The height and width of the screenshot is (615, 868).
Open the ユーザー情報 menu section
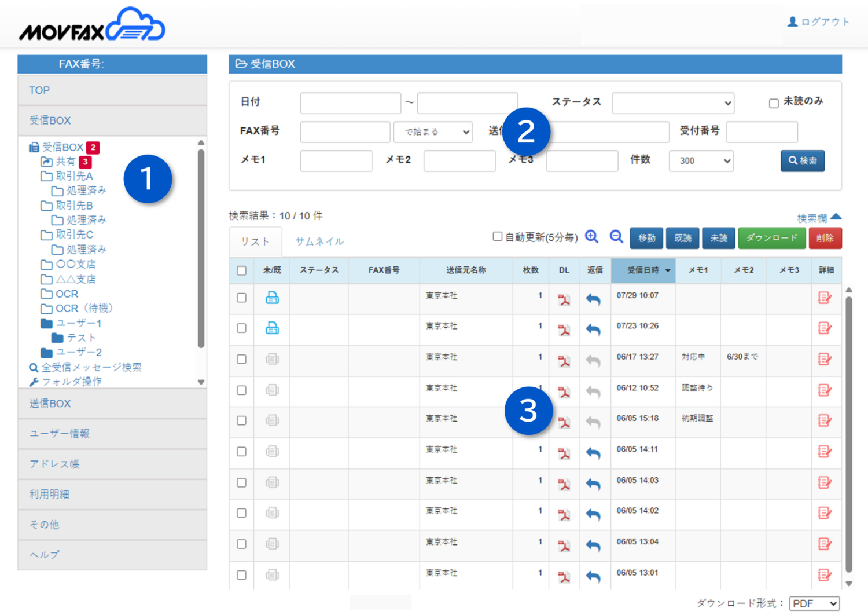112,434
